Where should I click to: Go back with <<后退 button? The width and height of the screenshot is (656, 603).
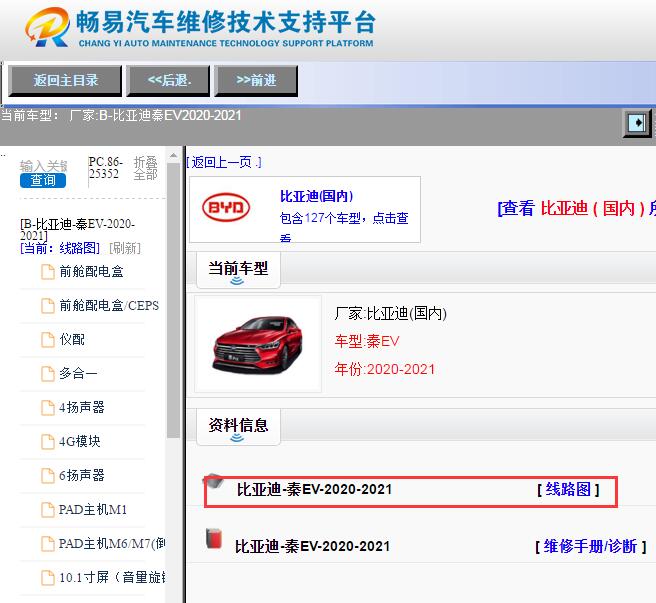coord(168,80)
